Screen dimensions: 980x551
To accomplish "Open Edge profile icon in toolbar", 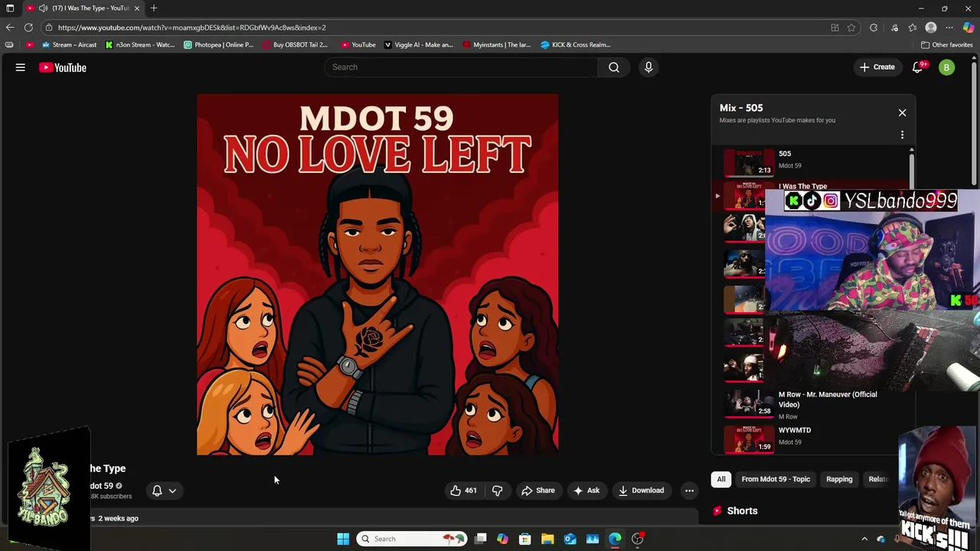I will 931,28.
